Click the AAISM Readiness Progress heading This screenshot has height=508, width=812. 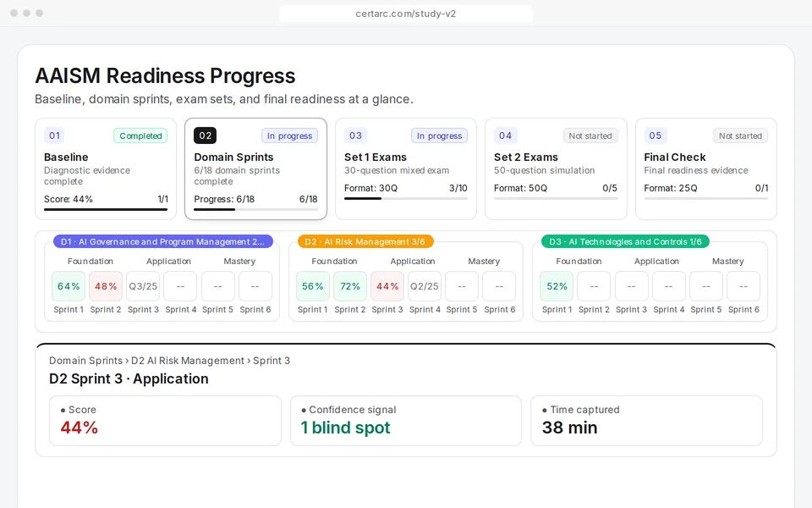(165, 75)
